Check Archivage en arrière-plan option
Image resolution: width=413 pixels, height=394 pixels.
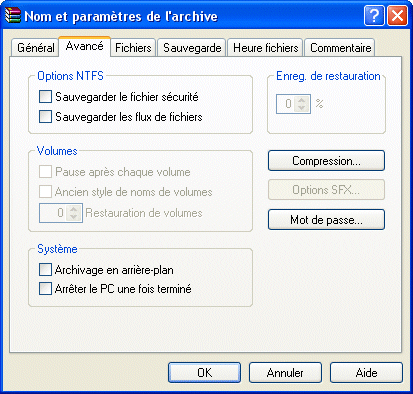45,269
